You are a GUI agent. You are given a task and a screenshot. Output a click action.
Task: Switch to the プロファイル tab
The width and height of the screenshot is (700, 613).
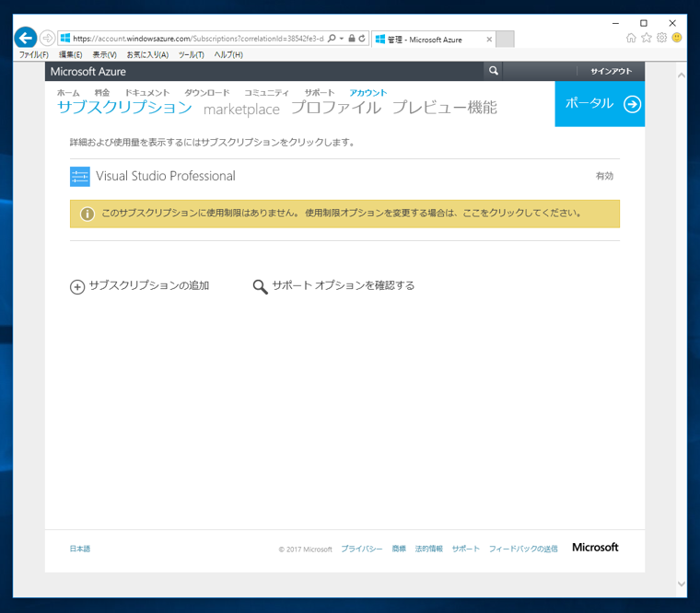point(336,108)
